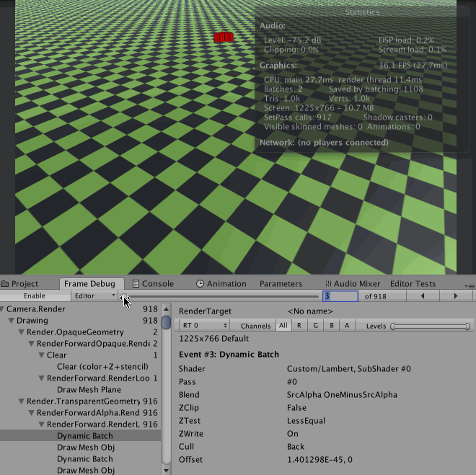Toggle the R channel button
The image size is (476, 475).
click(299, 326)
